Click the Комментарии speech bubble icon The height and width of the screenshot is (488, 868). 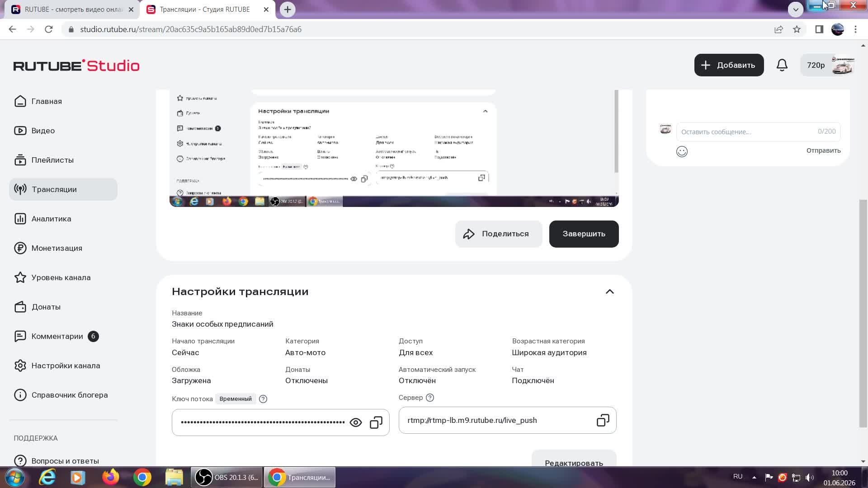pos(20,336)
